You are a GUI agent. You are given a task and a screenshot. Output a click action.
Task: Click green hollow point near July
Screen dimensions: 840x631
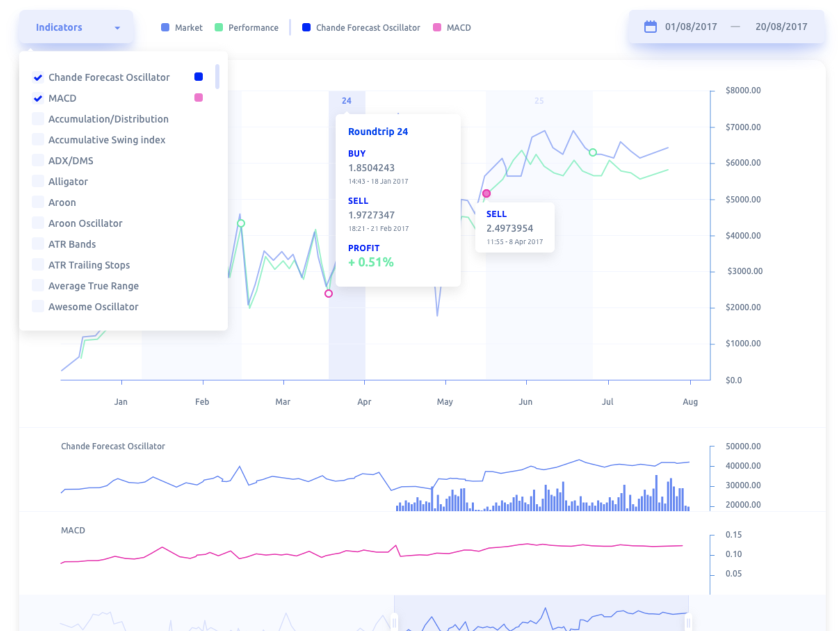pyautogui.click(x=592, y=152)
